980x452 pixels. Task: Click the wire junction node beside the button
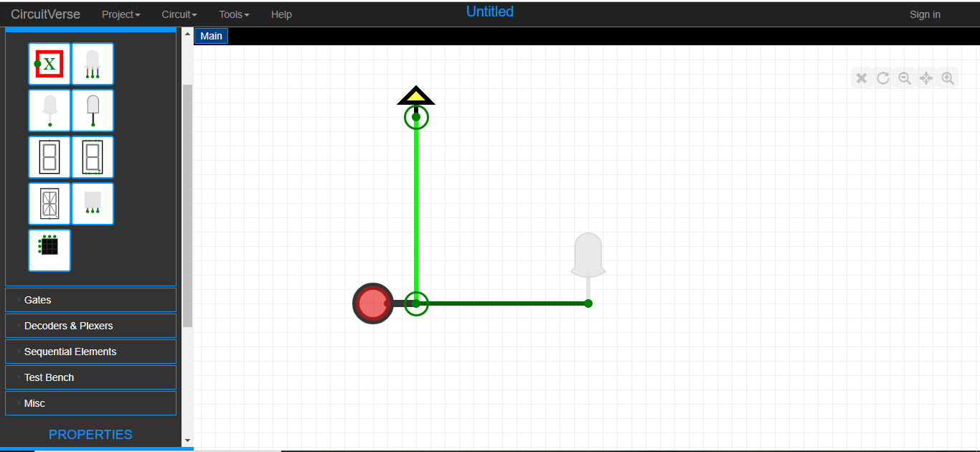tap(416, 303)
